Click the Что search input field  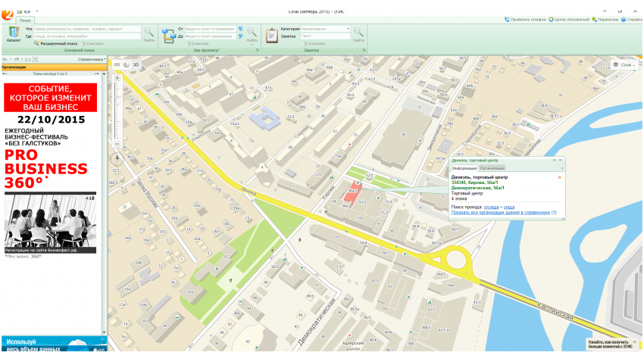pyautogui.click(x=87, y=29)
